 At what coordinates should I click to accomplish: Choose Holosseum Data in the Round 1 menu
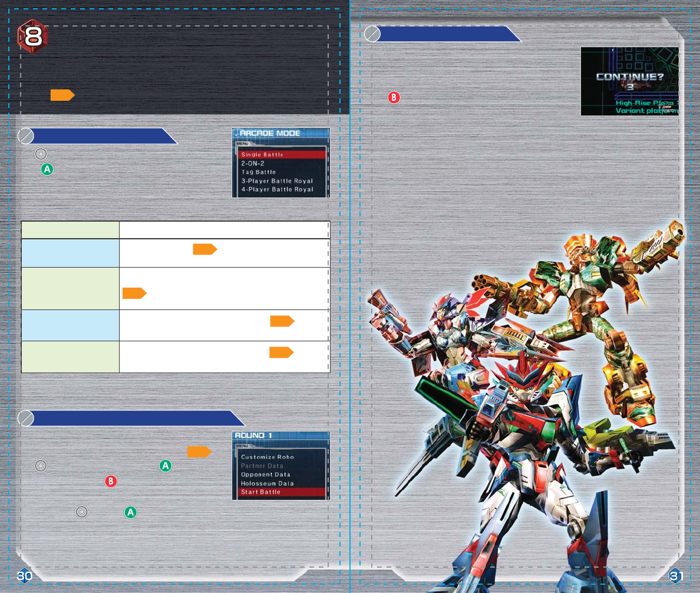pos(268,483)
